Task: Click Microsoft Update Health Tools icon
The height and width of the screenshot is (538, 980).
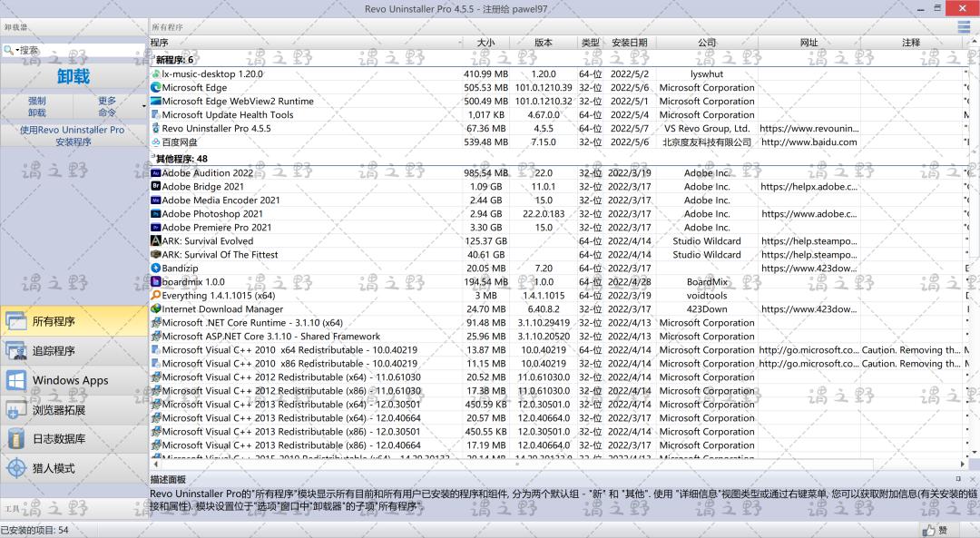Action: click(x=156, y=114)
